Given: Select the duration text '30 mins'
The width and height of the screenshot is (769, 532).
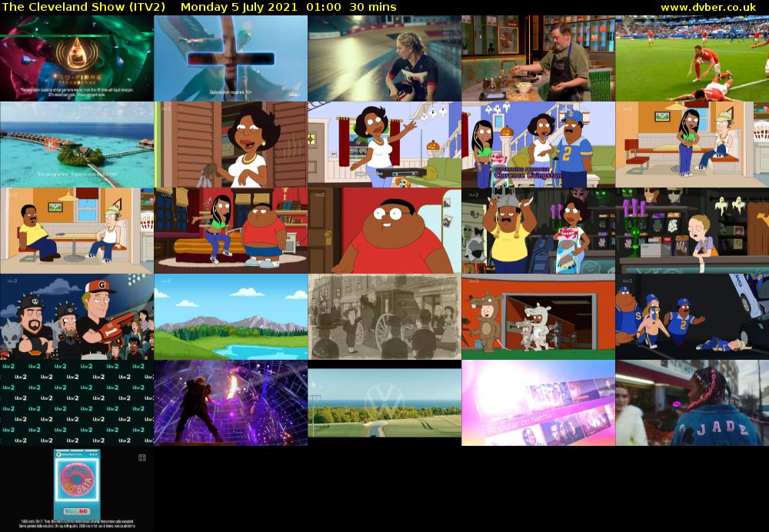Looking at the screenshot, I should click(373, 8).
